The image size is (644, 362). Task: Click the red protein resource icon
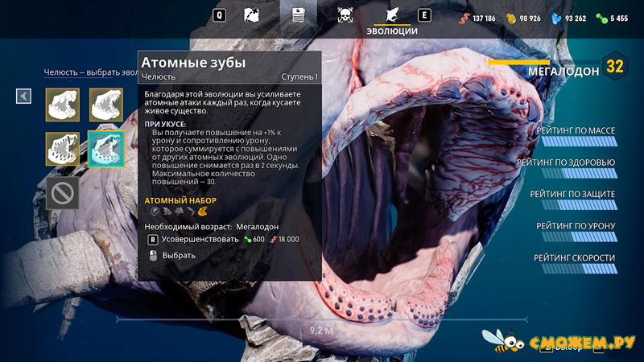[464, 18]
